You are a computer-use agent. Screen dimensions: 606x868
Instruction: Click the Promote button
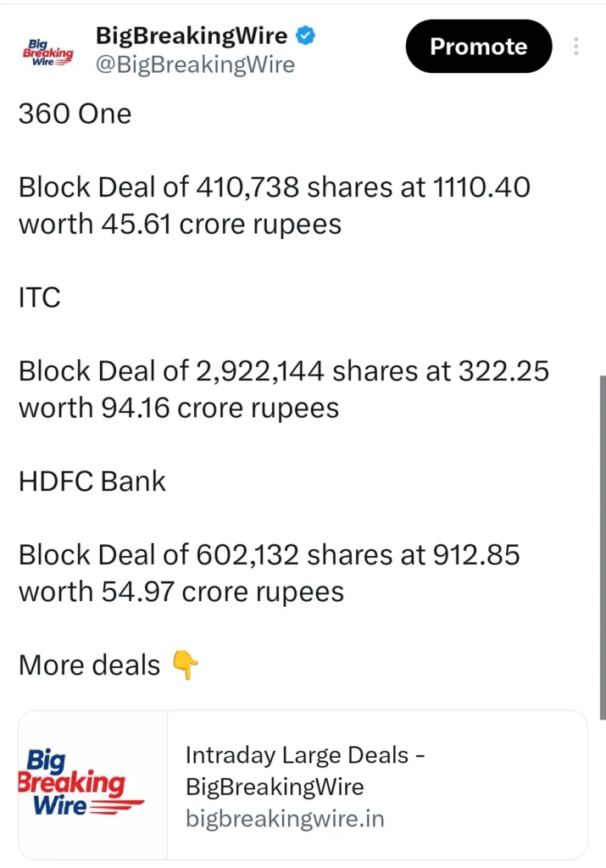pos(478,47)
